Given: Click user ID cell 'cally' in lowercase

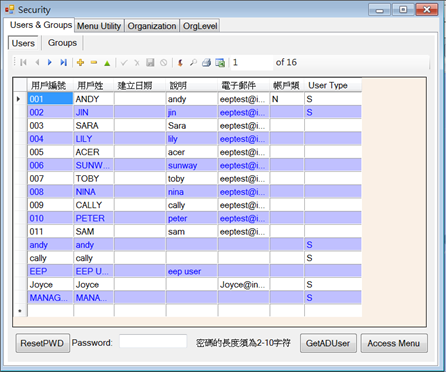Looking at the screenshot, I should point(50,258).
